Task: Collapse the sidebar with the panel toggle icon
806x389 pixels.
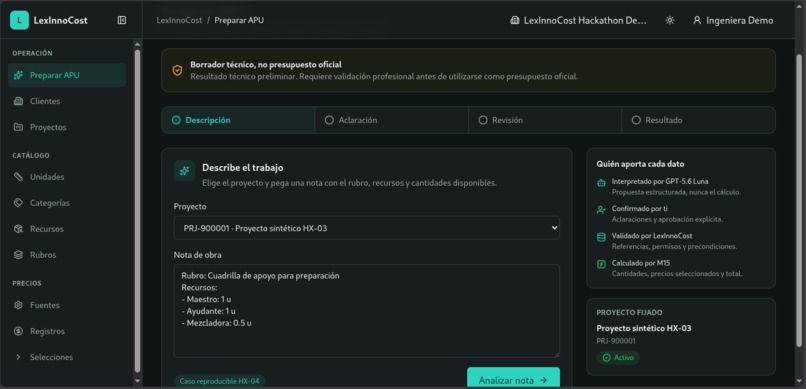Action: (122, 20)
